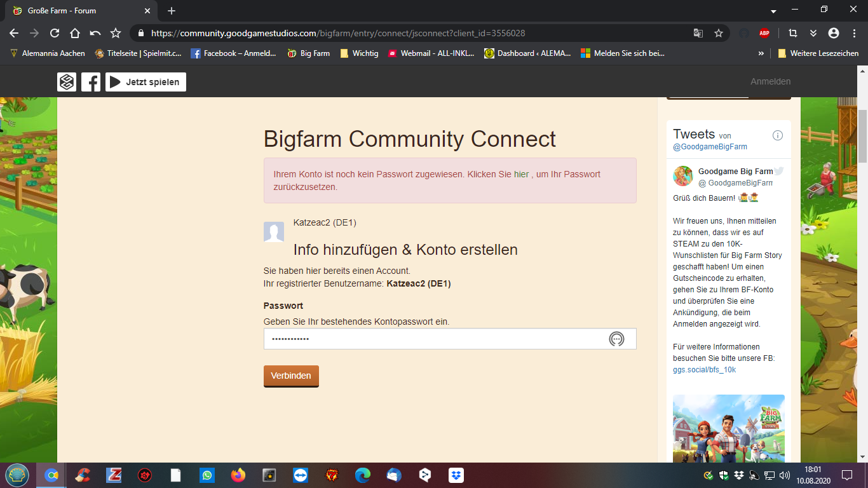Screen dimensions: 868x488
Task: Open the Dashboard ‹ ALEMA... bookmark
Action: coord(527,53)
